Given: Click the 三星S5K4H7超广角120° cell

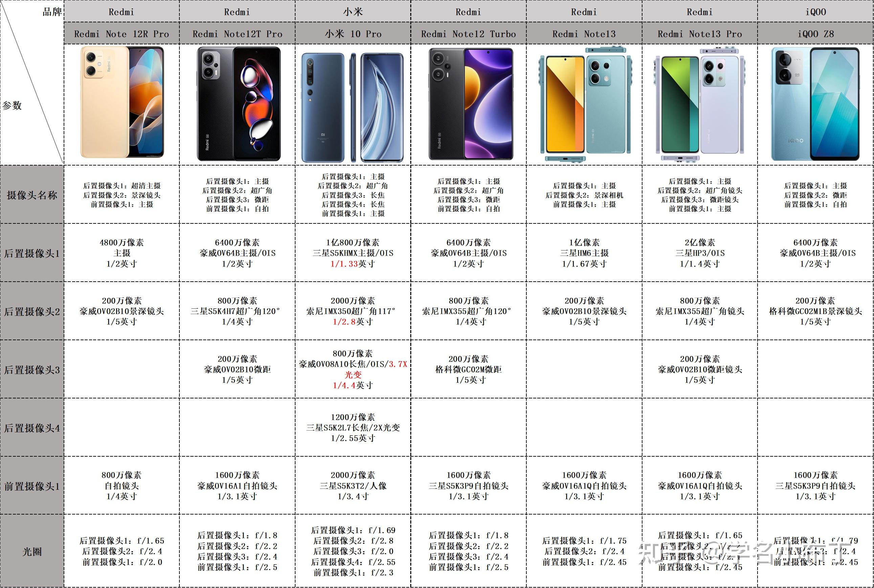Looking at the screenshot, I should click(237, 311).
